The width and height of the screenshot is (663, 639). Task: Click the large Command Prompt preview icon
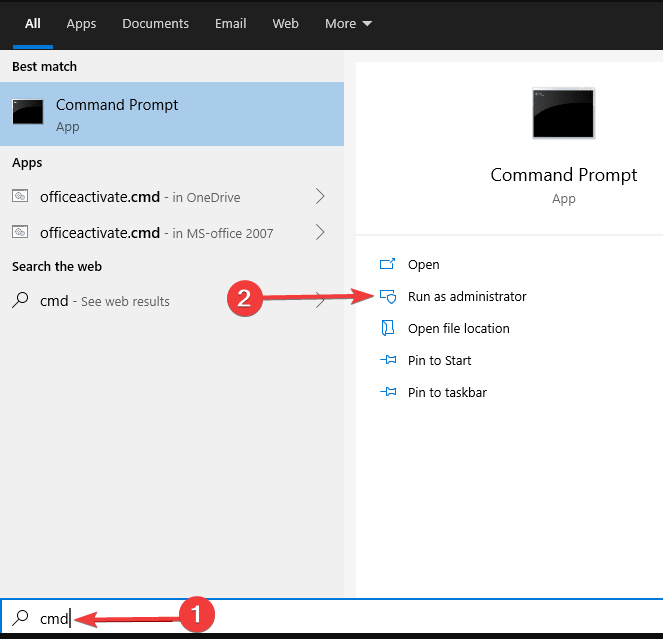tap(563, 113)
